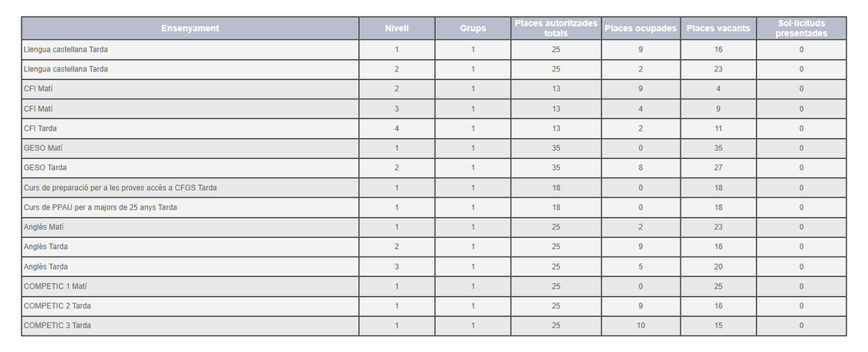Click the Grups column header
Screen dimensions: 868x352
[473, 29]
